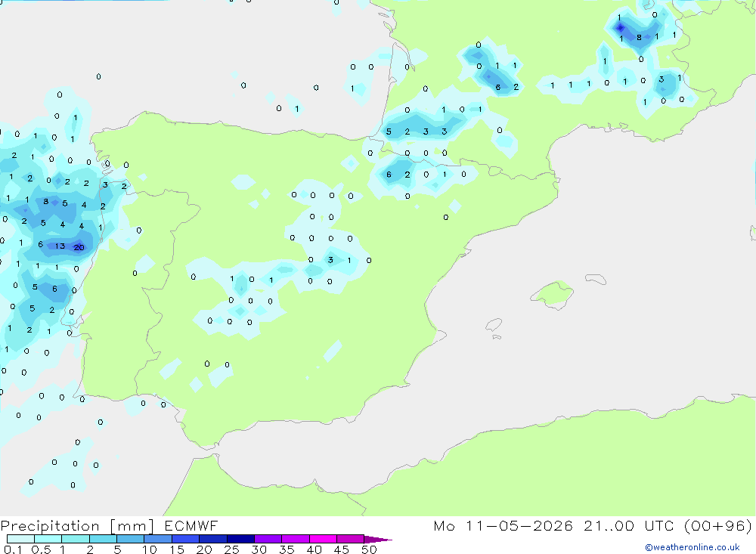Click the 45–50 mm legend color swatch
Image resolution: width=756 pixels, height=554 pixels.
click(x=351, y=539)
